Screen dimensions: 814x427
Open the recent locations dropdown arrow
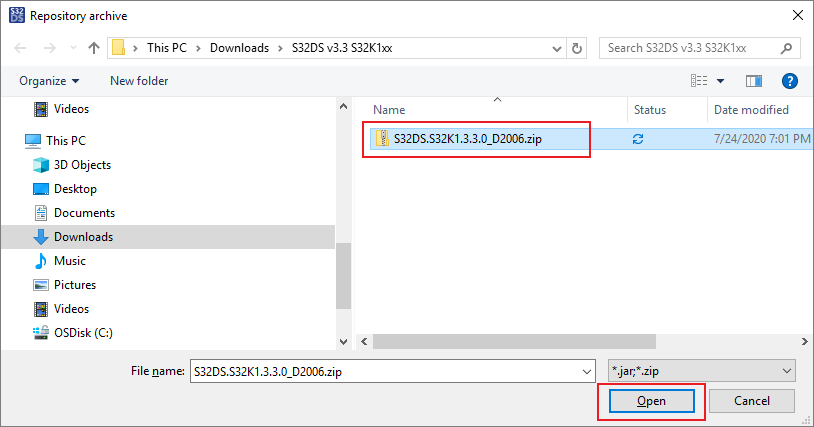[x=73, y=48]
